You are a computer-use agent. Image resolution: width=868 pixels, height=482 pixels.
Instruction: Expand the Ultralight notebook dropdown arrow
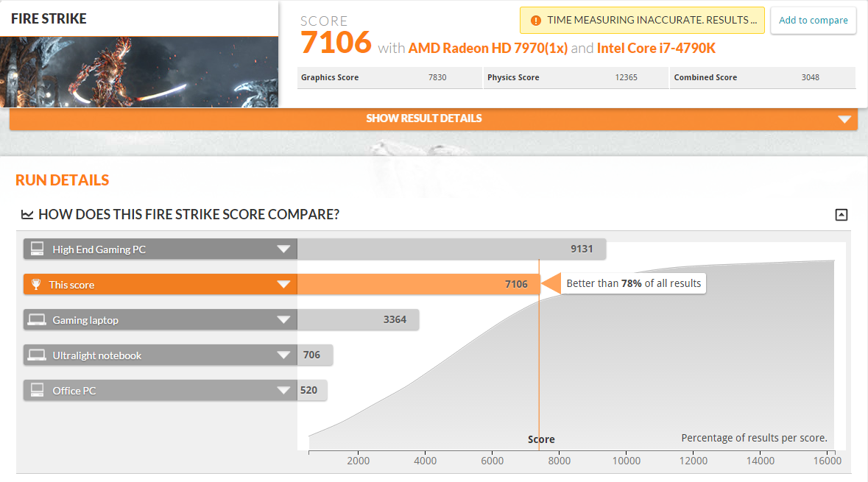(283, 355)
